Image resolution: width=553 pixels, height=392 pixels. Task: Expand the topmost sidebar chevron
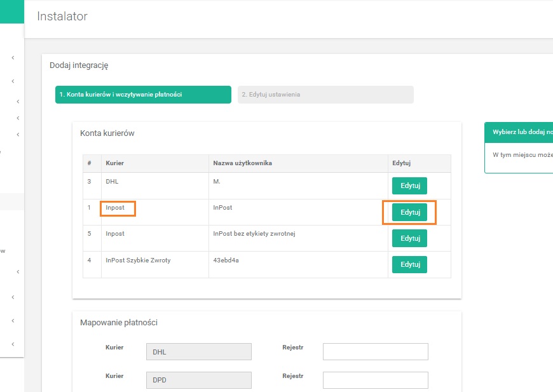pos(13,58)
